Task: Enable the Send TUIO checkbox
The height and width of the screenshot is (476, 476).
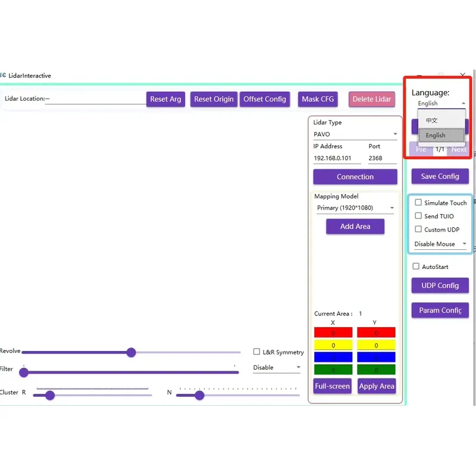Action: [418, 216]
